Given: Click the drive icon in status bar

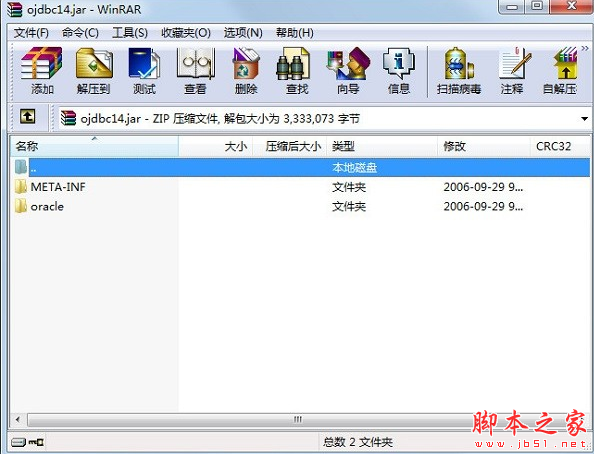Looking at the screenshot, I should pos(18,442).
